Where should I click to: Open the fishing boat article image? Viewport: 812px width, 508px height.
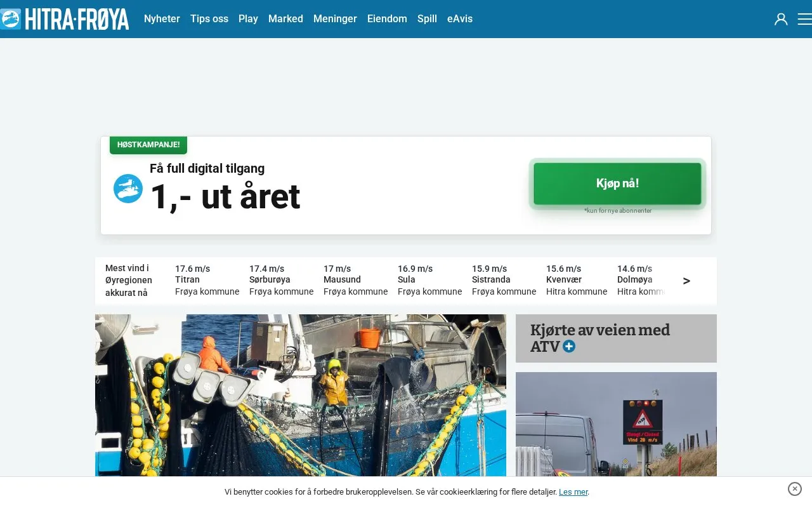click(301, 395)
